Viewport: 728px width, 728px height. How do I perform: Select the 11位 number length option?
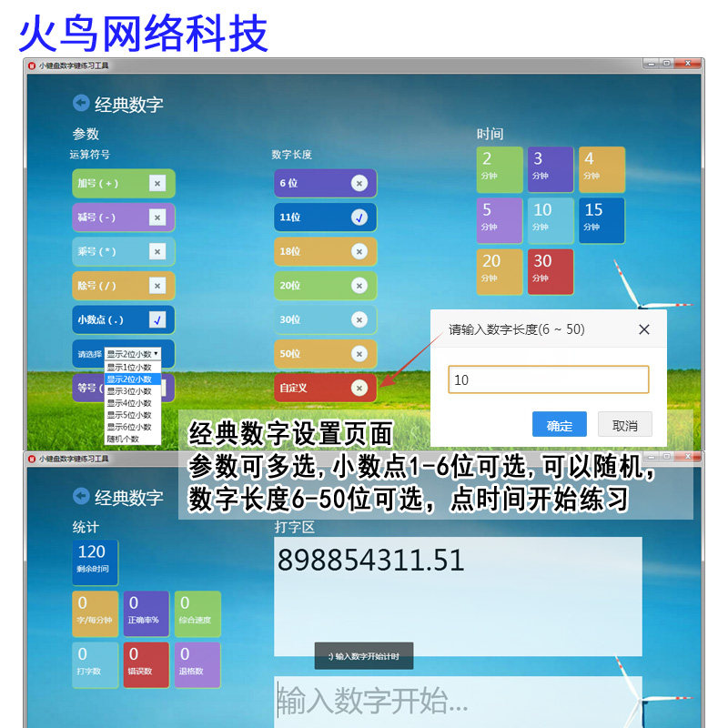tap(325, 217)
